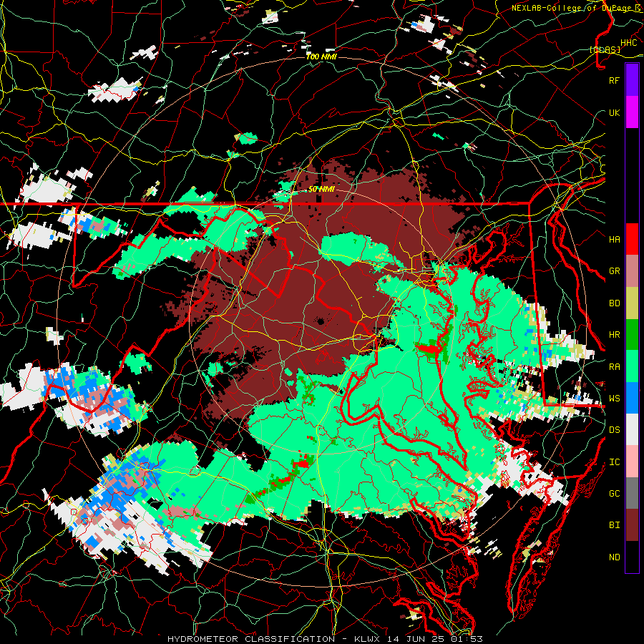Click the 50 NMI range ring label
644x644 pixels.
321,190
